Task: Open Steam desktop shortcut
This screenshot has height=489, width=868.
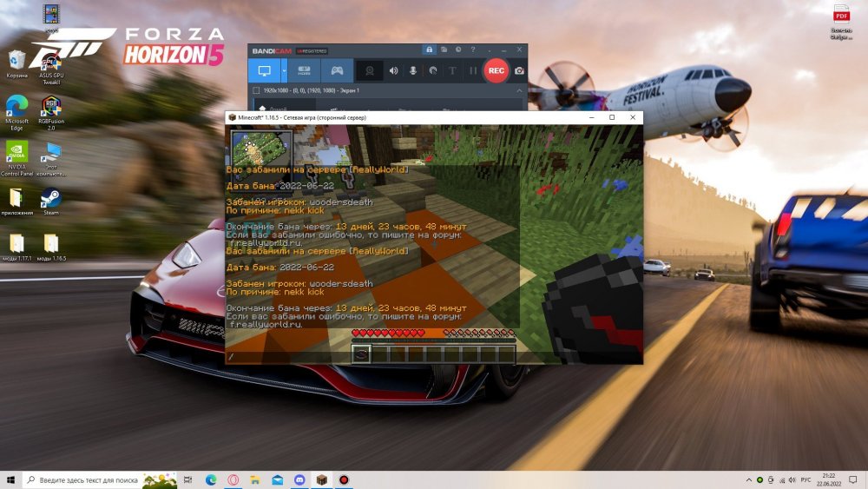Action: (51, 201)
